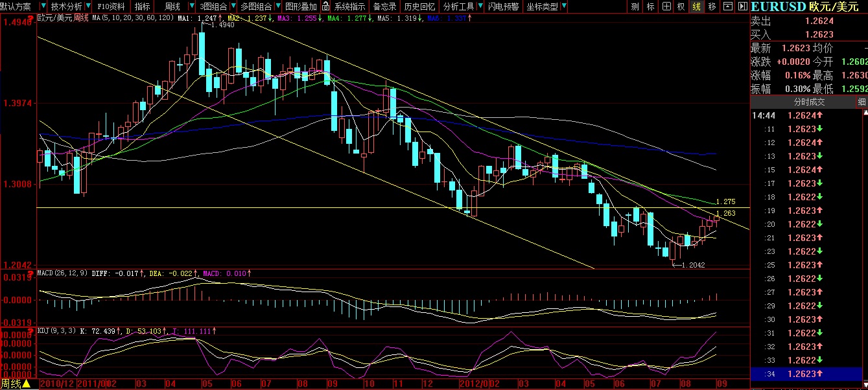Click the 1.275 price label on chart
Image resolution: width=868 pixels, height=390 pixels.
point(725,201)
